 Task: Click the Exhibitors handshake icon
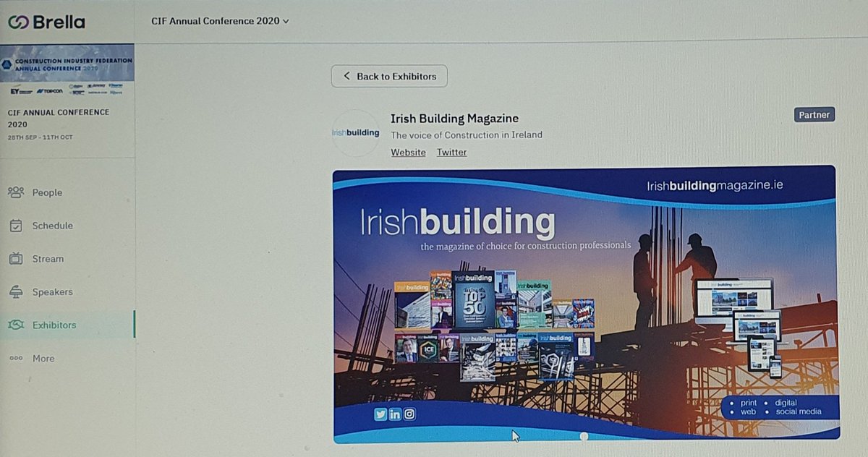[x=16, y=325]
